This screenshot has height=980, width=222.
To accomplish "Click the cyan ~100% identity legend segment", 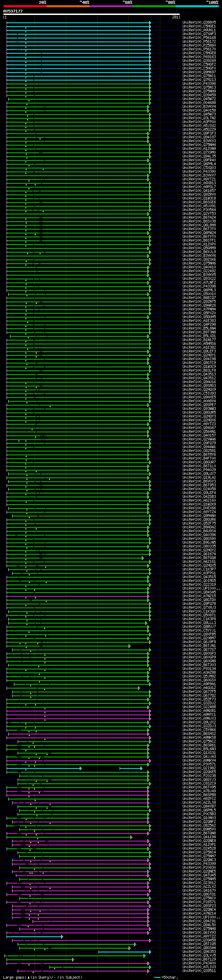I will tap(197, 6).
